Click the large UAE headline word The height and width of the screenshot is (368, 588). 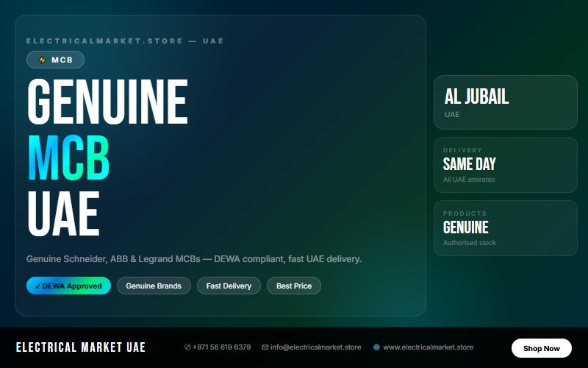point(63,213)
